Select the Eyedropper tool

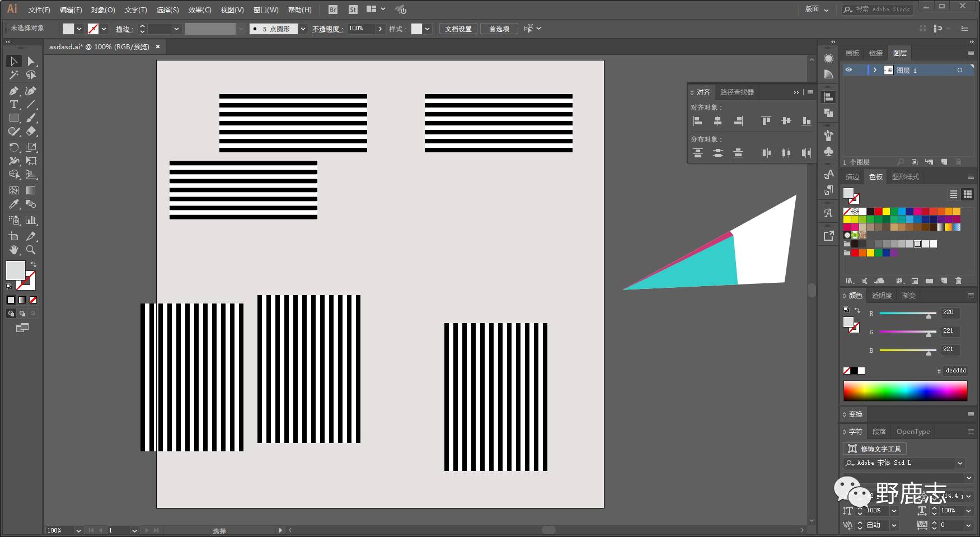tap(14, 204)
